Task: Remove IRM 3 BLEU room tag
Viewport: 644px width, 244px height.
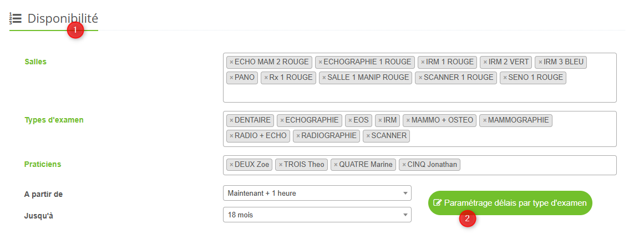Action: point(540,62)
